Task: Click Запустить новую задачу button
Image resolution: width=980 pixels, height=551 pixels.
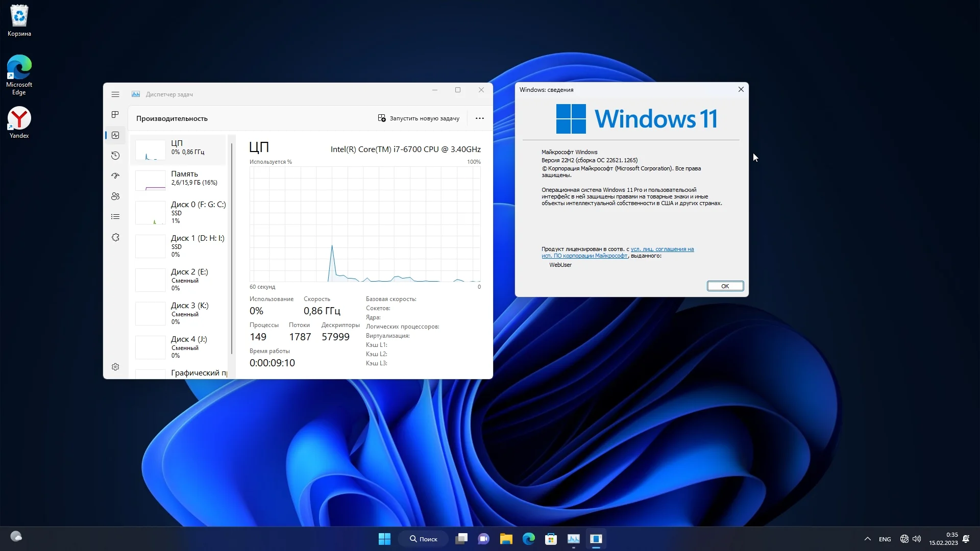Action: [x=419, y=118]
